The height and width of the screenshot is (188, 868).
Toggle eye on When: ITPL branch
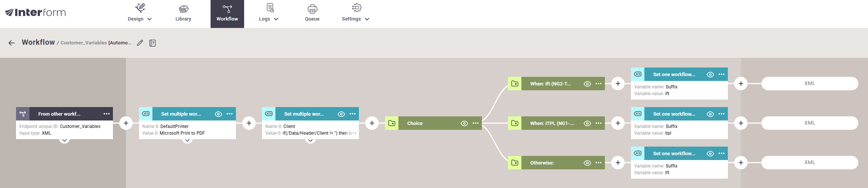coord(587,123)
